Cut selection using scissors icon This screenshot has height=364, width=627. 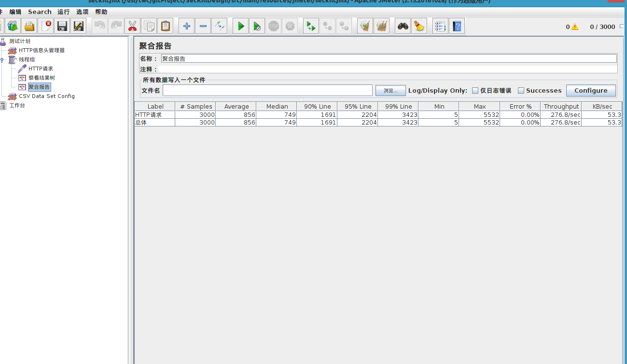click(x=132, y=26)
